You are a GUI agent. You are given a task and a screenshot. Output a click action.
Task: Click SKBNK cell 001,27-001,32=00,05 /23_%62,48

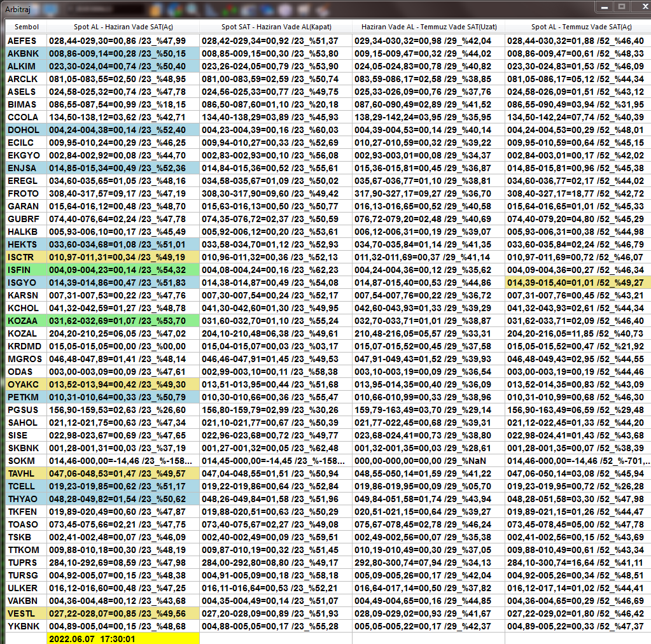coord(276,448)
